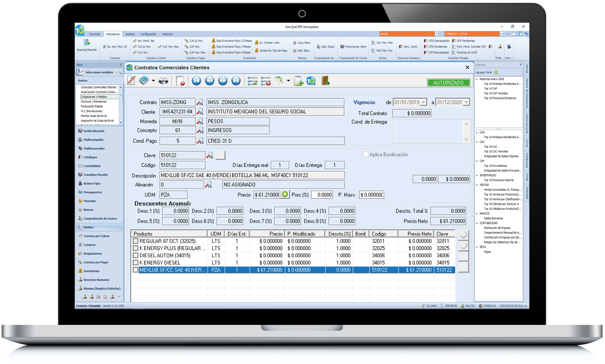Open Concepto lookup magnifier icon
Image resolution: width=605 pixels, height=364 pixels.
tap(200, 130)
